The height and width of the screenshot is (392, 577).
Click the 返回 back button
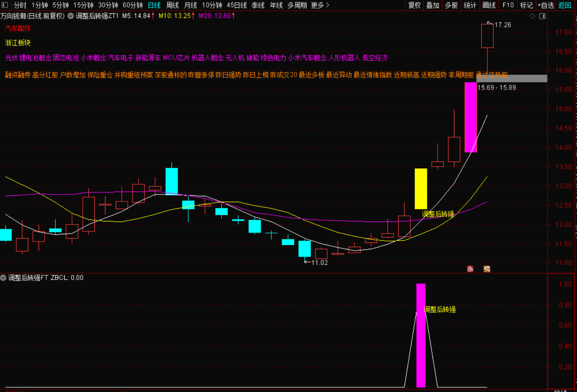coord(565,5)
